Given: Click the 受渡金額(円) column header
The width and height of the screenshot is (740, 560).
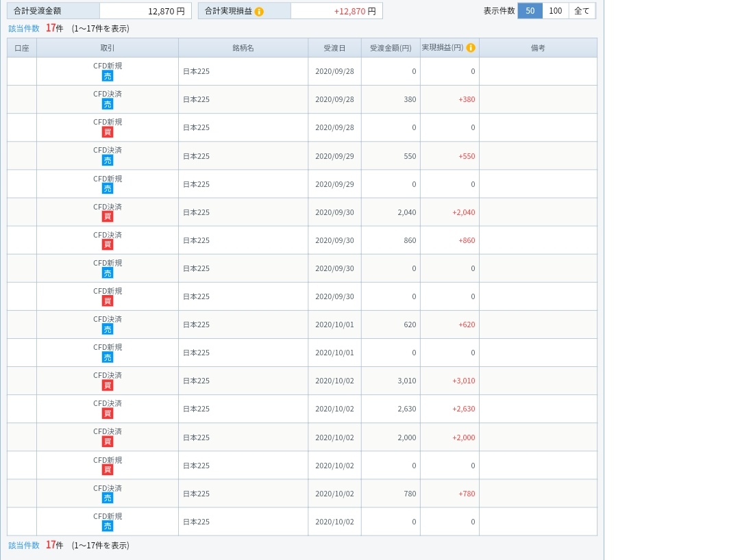Looking at the screenshot, I should (391, 48).
